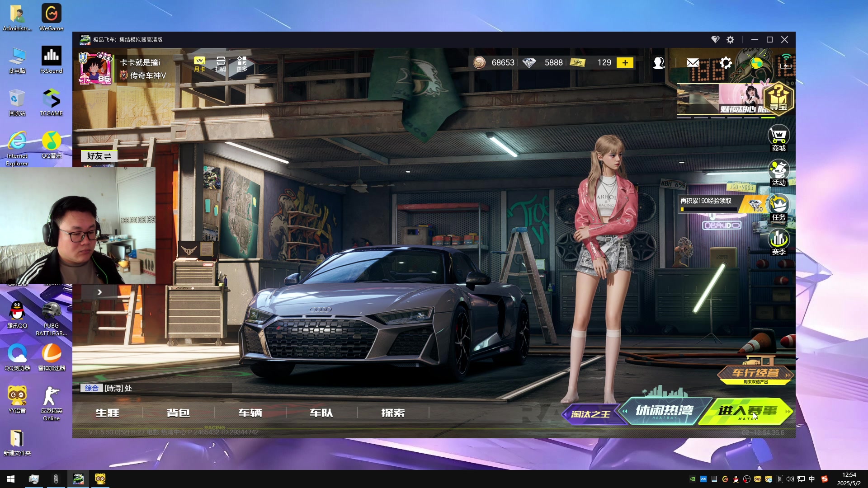The width and height of the screenshot is (868, 488).
Task: Open the QQ音乐 desktop shortcut
Action: pyautogui.click(x=51, y=145)
